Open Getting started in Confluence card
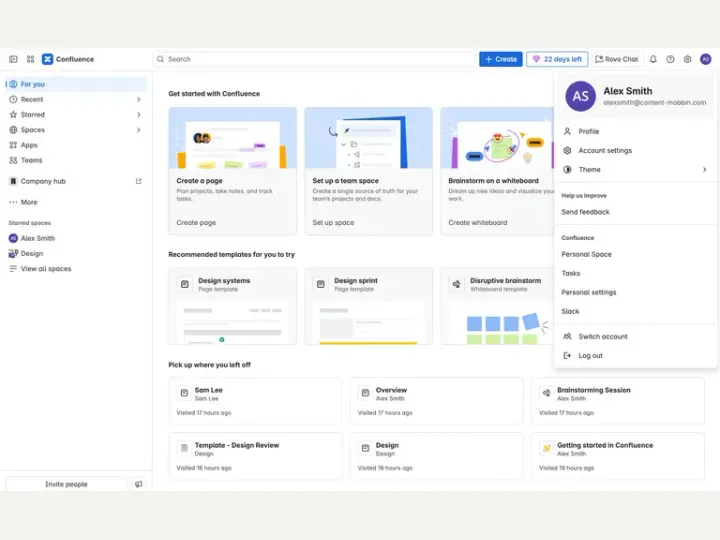The height and width of the screenshot is (540, 720). pyautogui.click(x=618, y=456)
